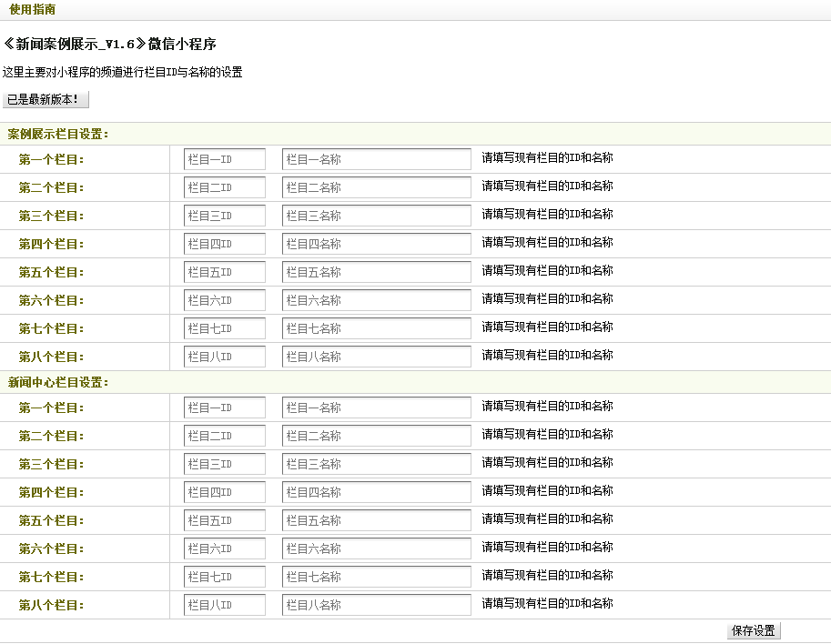Click 栏目三名称 input in 案例展示 section

click(x=377, y=216)
